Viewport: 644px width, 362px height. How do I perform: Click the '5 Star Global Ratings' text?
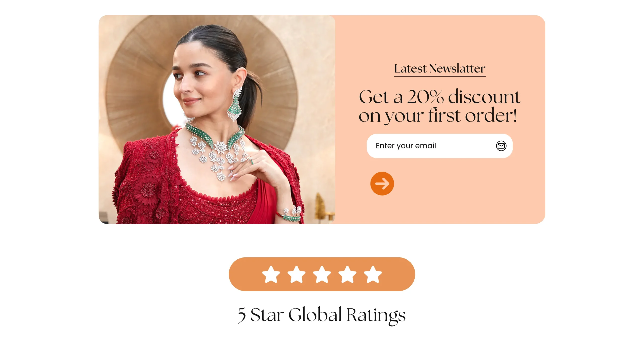[322, 315]
